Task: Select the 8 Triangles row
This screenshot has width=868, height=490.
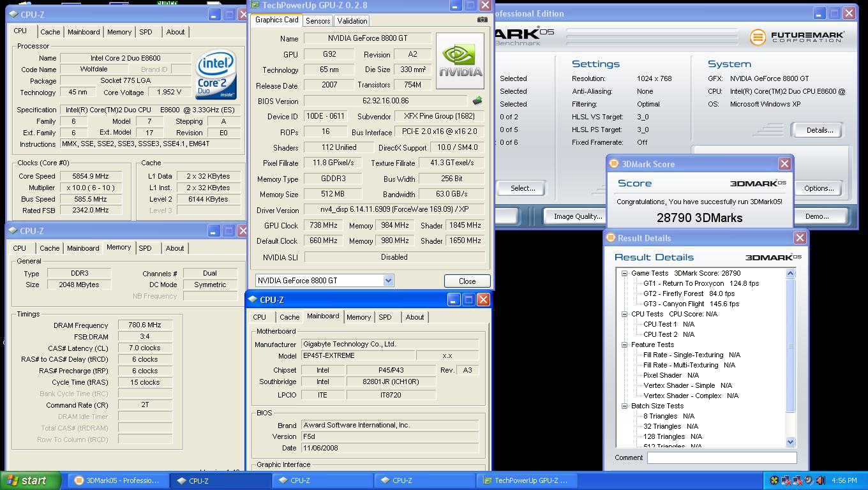Action: (x=669, y=416)
